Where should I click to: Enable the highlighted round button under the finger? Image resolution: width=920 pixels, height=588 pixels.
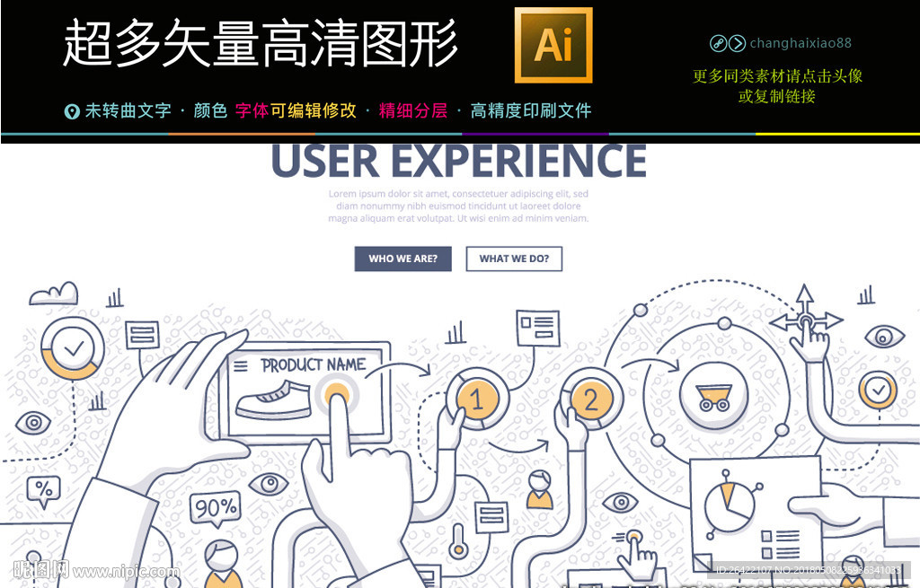(x=335, y=391)
